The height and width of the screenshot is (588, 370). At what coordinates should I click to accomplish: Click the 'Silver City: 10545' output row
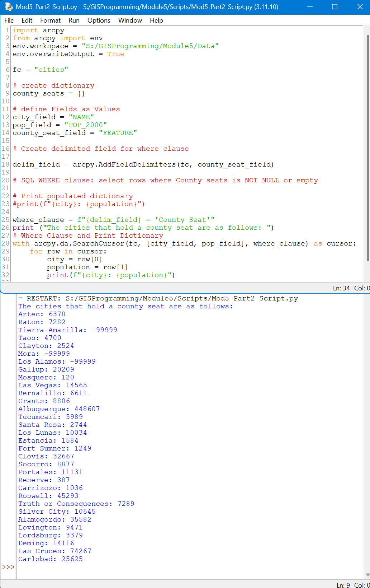pos(57,512)
